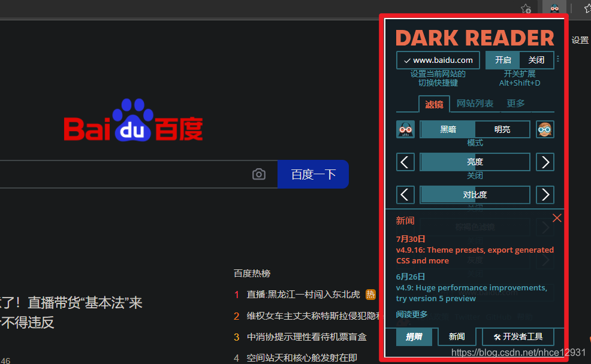Click the 百度一下 search button
Screen dimensions: 591x364
click(x=313, y=174)
